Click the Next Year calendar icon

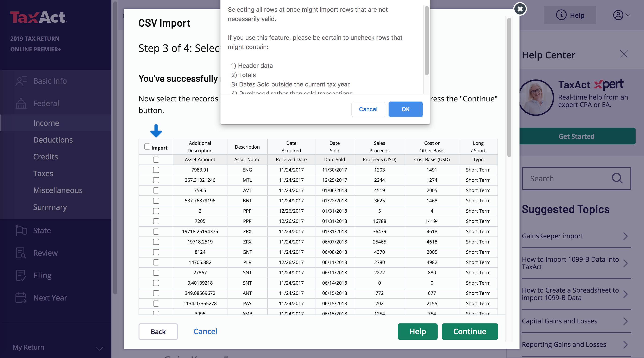tap(21, 298)
